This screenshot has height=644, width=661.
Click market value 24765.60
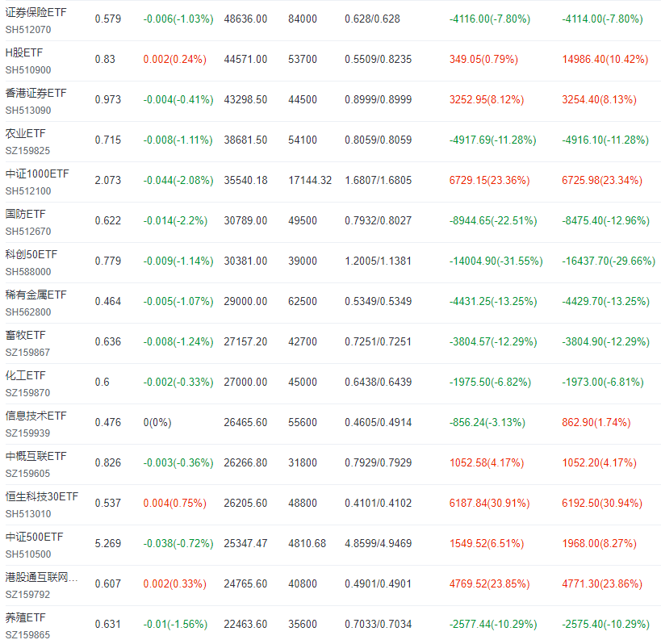(x=246, y=584)
